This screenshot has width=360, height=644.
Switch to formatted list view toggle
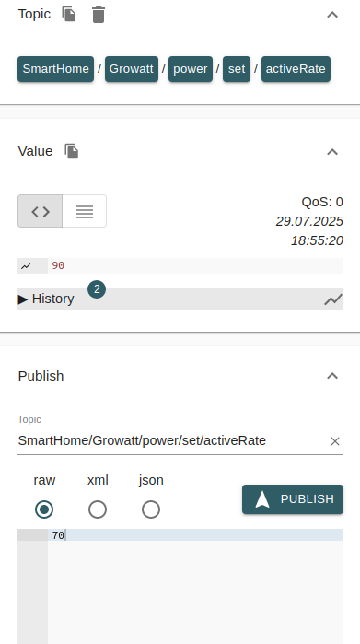pyautogui.click(x=85, y=211)
